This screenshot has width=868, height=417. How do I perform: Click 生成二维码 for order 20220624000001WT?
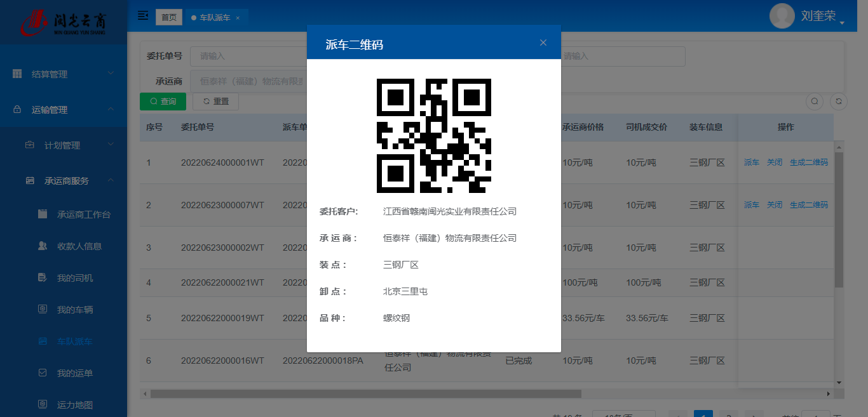tap(809, 162)
